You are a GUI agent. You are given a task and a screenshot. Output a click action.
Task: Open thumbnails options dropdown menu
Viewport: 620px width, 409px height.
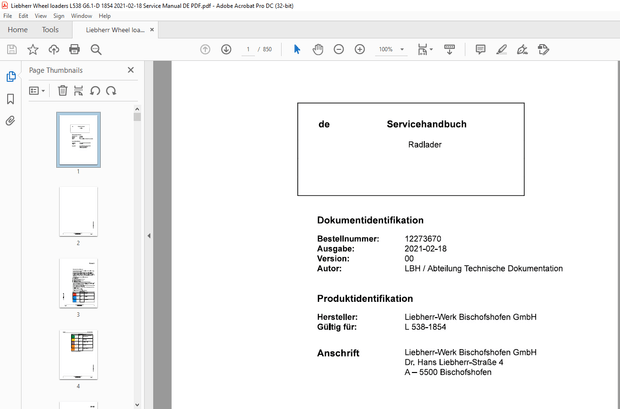pos(37,91)
